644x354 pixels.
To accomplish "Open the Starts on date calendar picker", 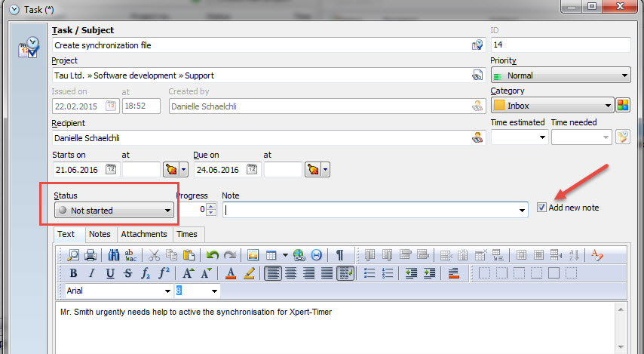I will point(111,170).
